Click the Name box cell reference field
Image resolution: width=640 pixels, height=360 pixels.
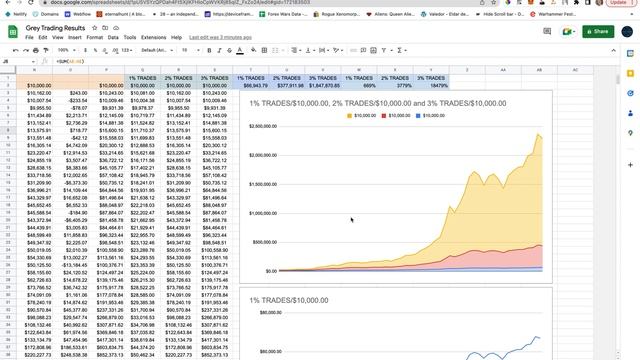click(18, 61)
